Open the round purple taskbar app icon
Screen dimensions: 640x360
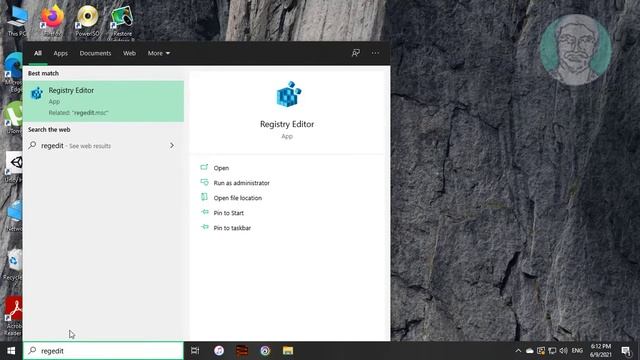point(265,351)
